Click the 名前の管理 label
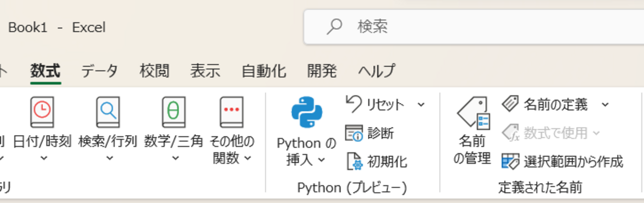Image resolution: width=644 pixels, height=203 pixels. [x=472, y=150]
